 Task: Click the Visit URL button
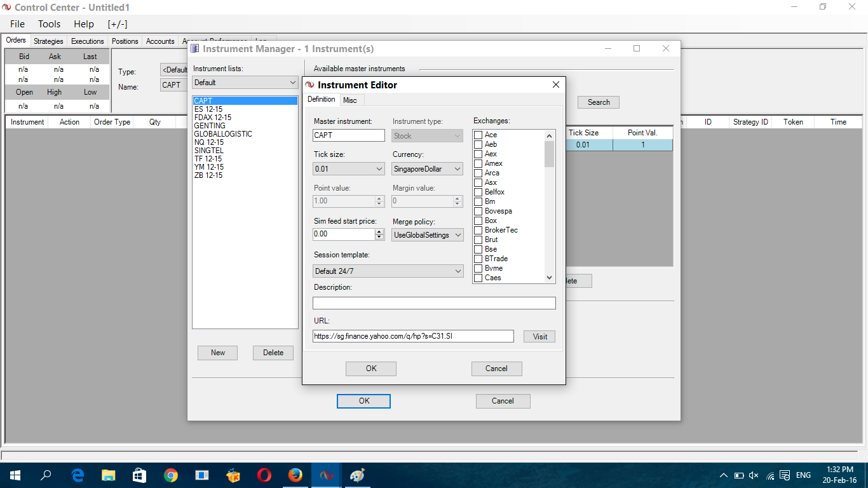tap(540, 337)
